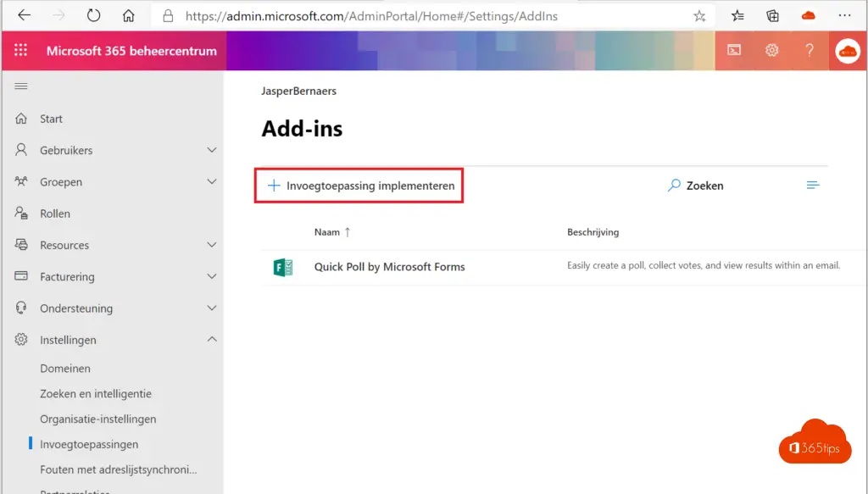
Task: Collapse the Instellingen chevron
Action: (x=211, y=339)
